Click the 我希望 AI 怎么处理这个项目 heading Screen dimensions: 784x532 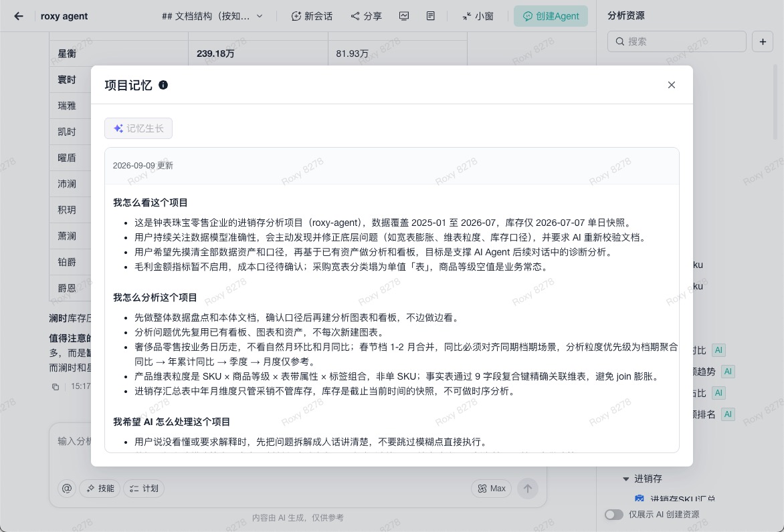(171, 422)
